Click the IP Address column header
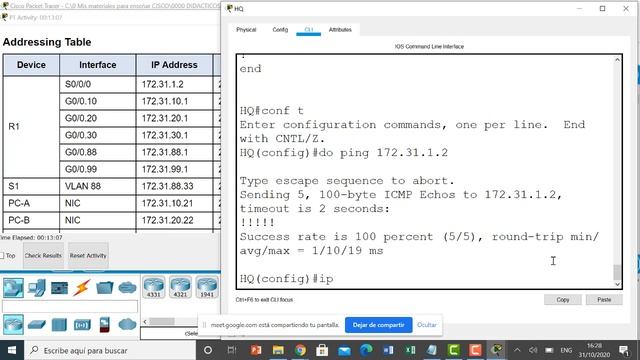Image resolution: width=640 pixels, height=360 pixels. 174,65
